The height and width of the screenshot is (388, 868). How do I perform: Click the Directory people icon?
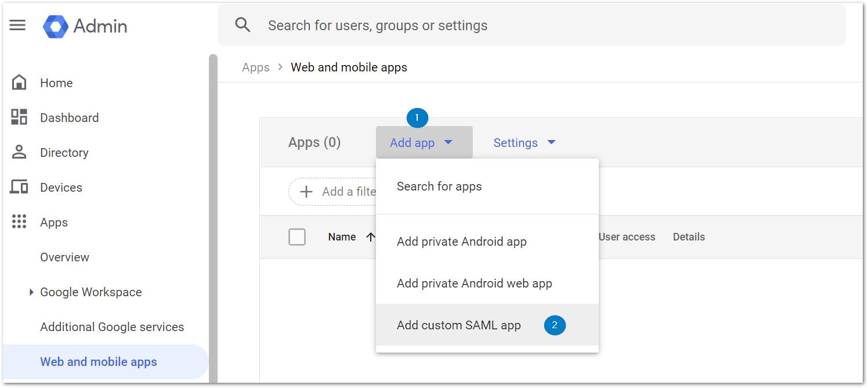(19, 152)
